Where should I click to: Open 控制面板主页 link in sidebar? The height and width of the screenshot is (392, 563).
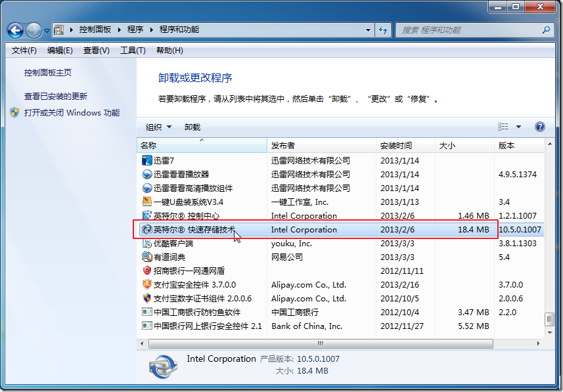coord(48,72)
